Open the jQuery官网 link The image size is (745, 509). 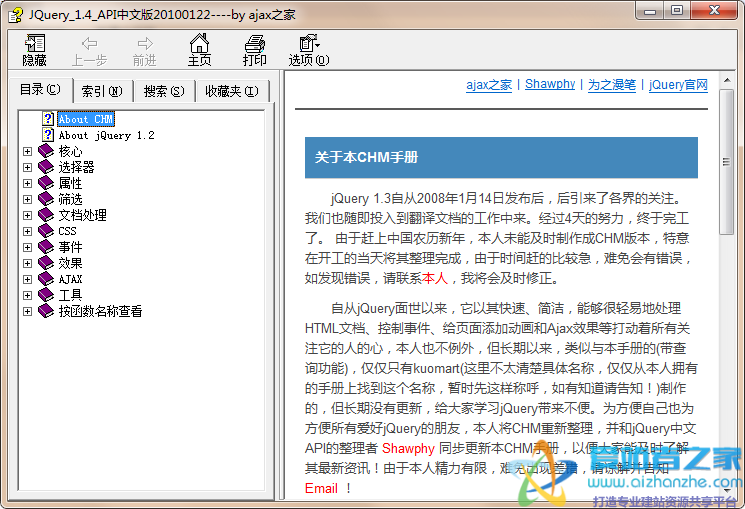[678, 85]
